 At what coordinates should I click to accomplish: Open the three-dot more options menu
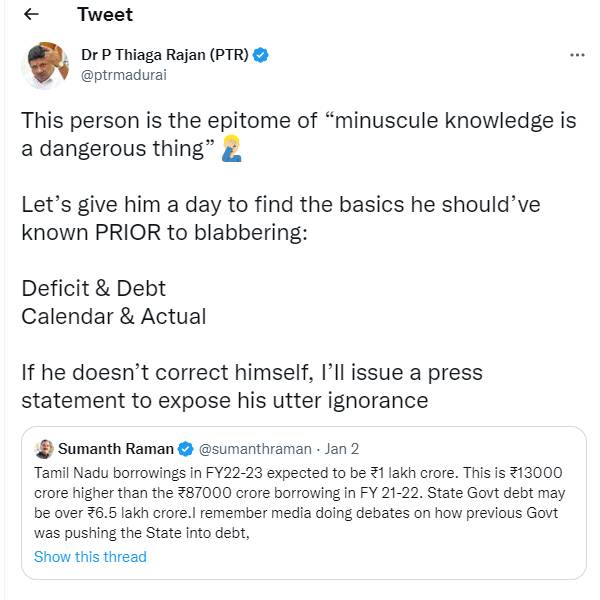tap(577, 55)
